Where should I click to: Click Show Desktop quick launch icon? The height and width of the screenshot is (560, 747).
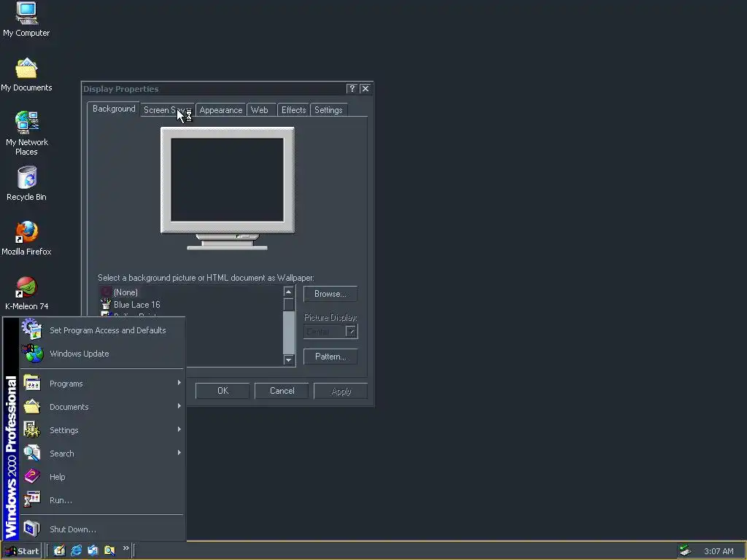pos(60,551)
